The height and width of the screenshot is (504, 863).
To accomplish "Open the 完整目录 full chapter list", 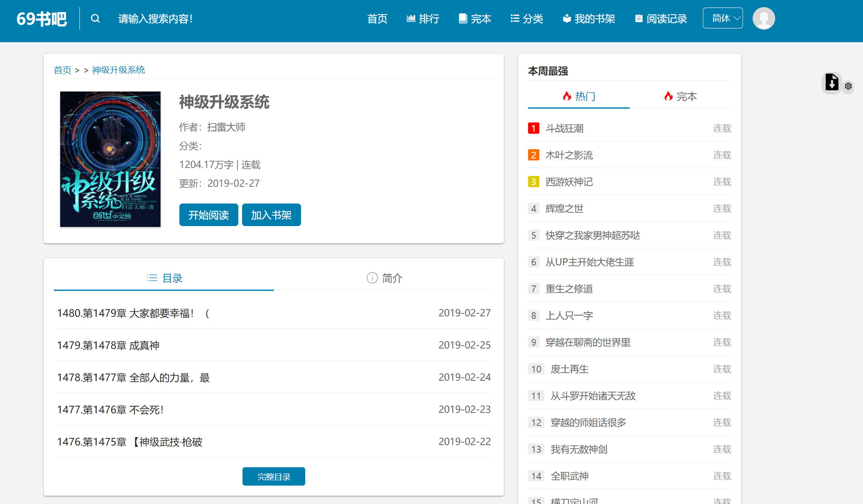I will (273, 476).
